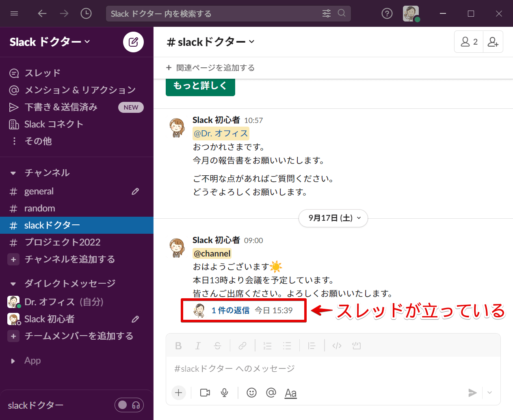Insert a link in composer

tap(242, 346)
